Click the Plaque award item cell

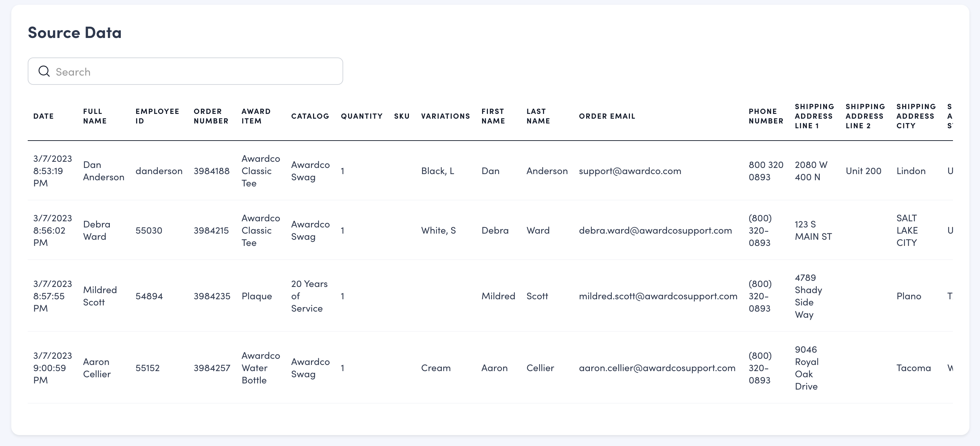click(256, 296)
